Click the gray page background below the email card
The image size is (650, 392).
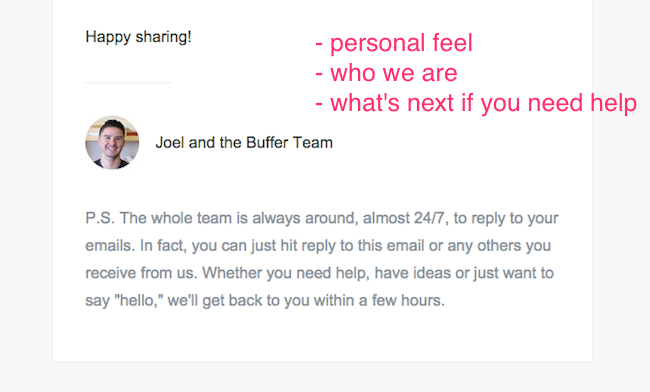pos(323,378)
